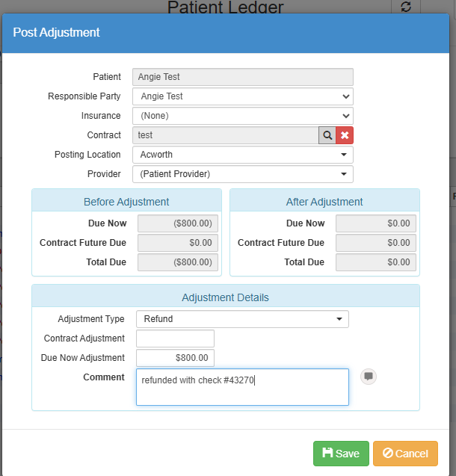Select the Patient field Angie Test

pyautogui.click(x=243, y=77)
